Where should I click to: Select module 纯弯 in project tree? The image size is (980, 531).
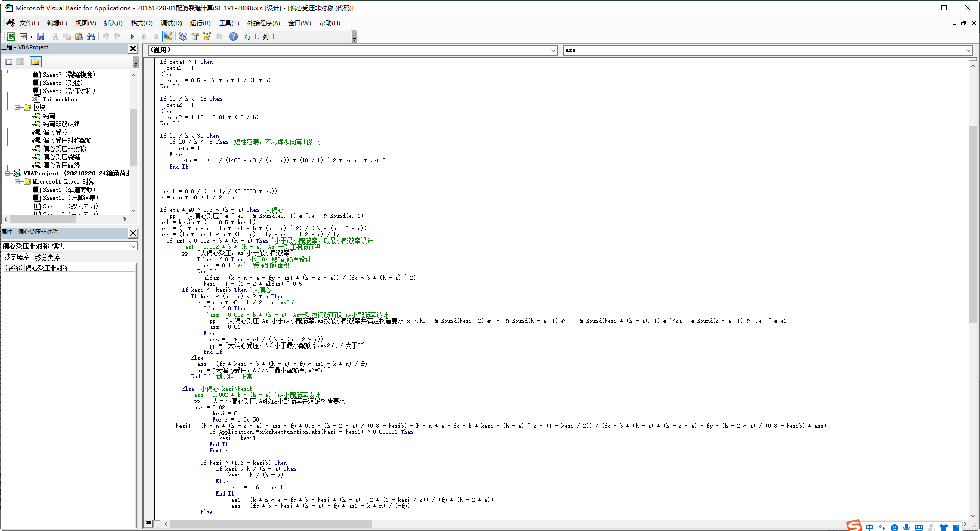pos(49,116)
